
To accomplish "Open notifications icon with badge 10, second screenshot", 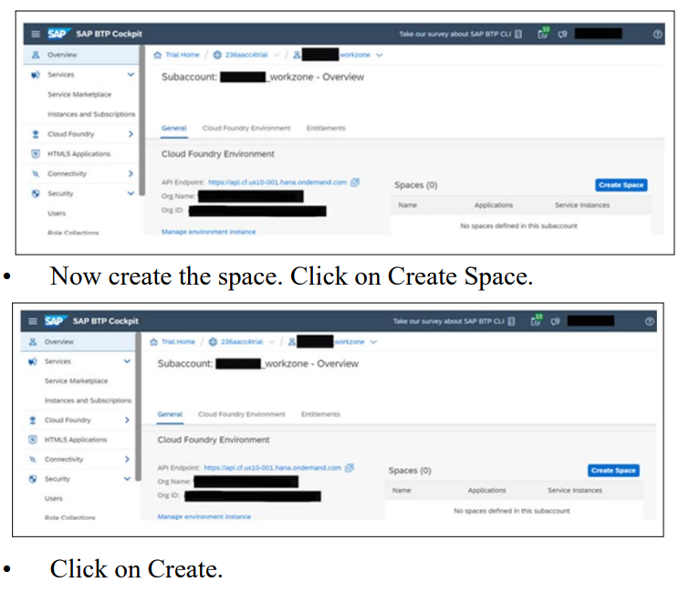I will [536, 320].
